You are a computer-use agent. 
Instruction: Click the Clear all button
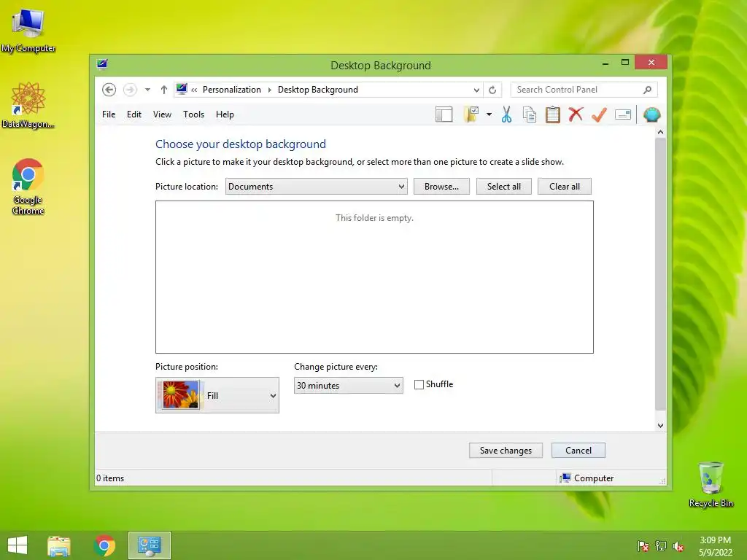(565, 187)
